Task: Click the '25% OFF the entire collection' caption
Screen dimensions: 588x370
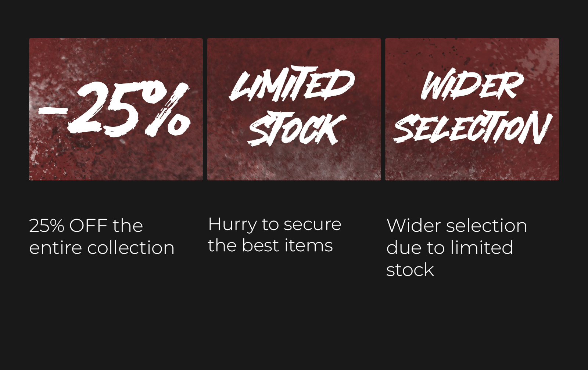Action: [x=102, y=237]
